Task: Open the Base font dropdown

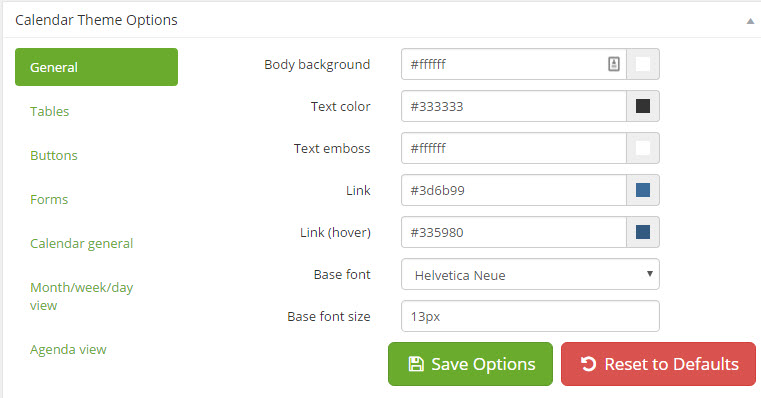Action: pyautogui.click(x=530, y=274)
